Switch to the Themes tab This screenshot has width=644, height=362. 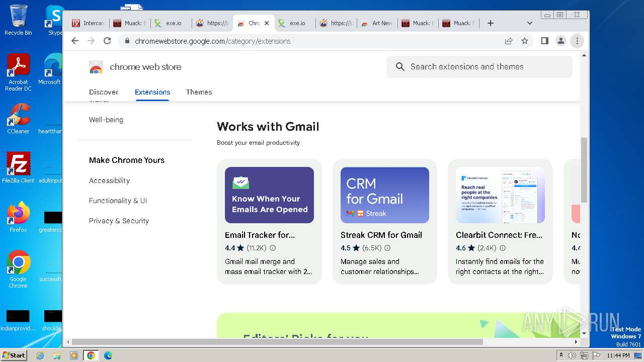pyautogui.click(x=199, y=92)
